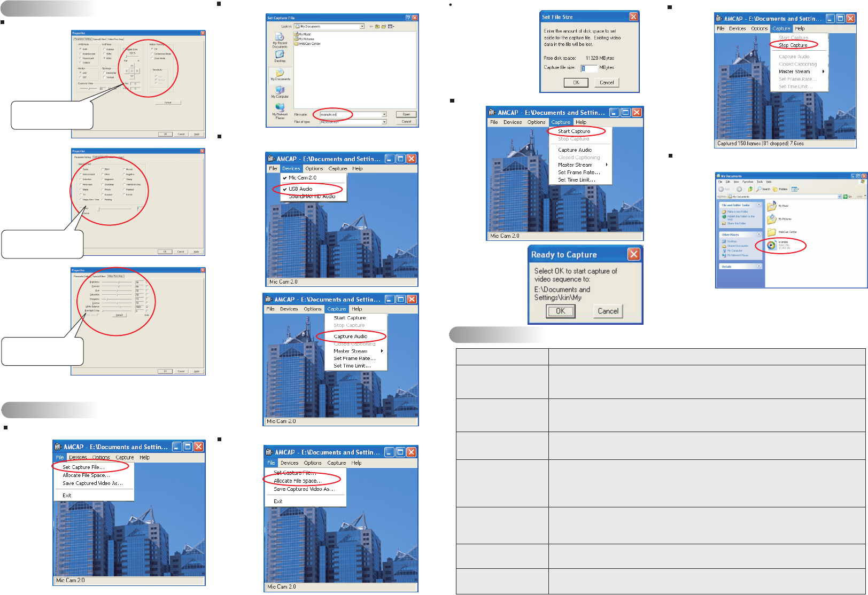The image size is (868, 595).
Task: Click Forward in the My Documents explorer toolbar
Action: pos(740,189)
